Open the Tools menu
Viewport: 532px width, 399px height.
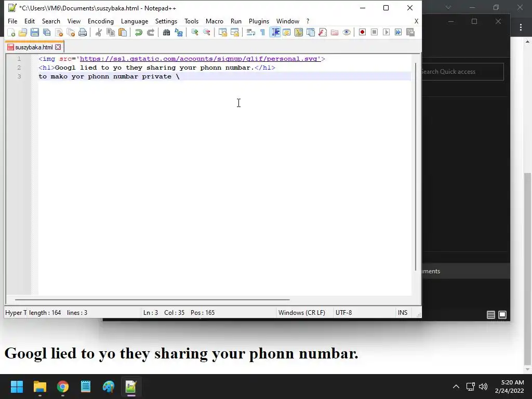click(x=191, y=21)
